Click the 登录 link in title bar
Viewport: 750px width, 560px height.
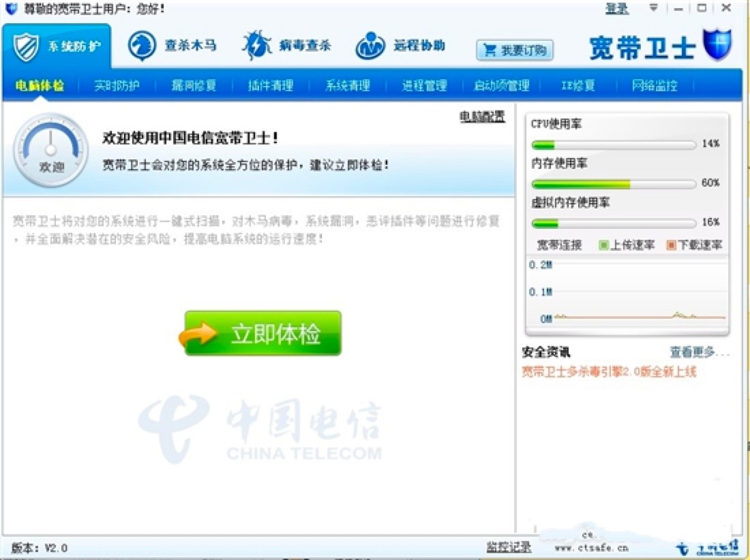click(x=616, y=9)
